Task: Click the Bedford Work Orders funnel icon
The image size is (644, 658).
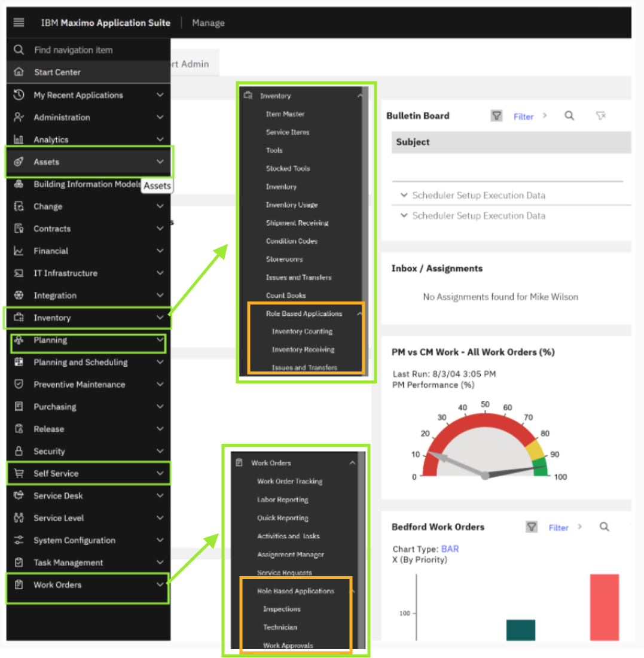Action: [x=532, y=526]
